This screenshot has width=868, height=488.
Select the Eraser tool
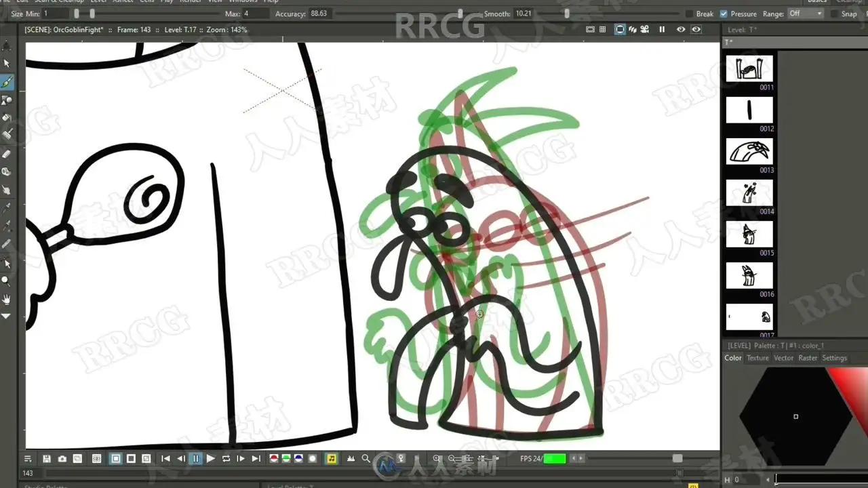(x=7, y=154)
